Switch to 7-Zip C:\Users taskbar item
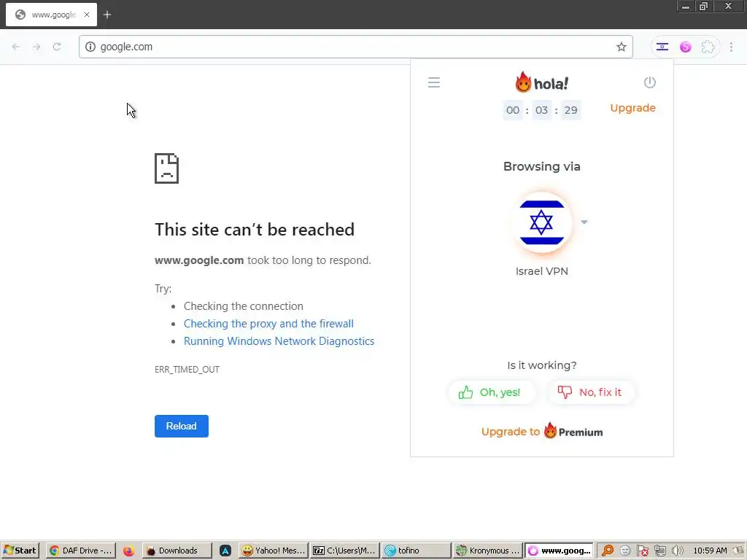 click(x=344, y=551)
